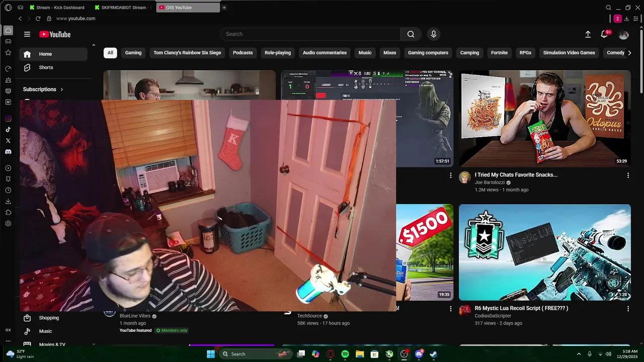Open X (Twitter) in Opera sidebar
644x362 pixels.
(x=8, y=141)
